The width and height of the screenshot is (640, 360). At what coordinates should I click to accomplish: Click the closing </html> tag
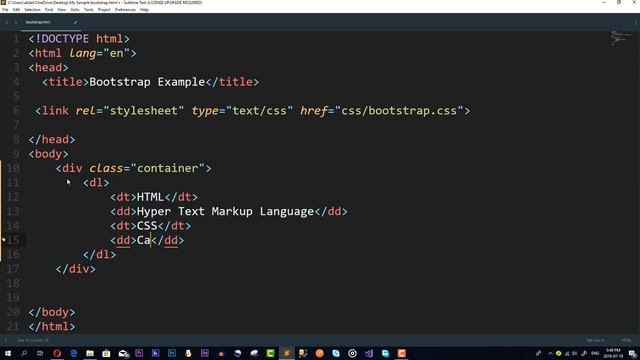(52, 327)
